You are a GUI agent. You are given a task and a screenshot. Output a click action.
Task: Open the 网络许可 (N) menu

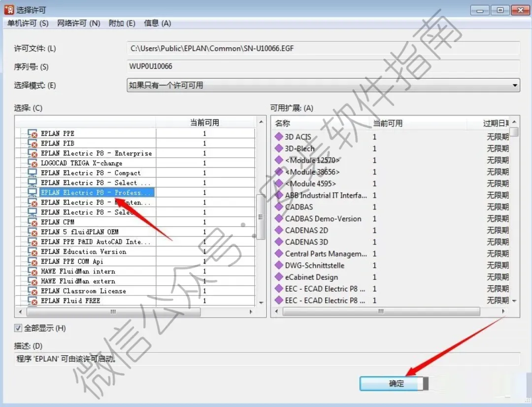pos(79,23)
